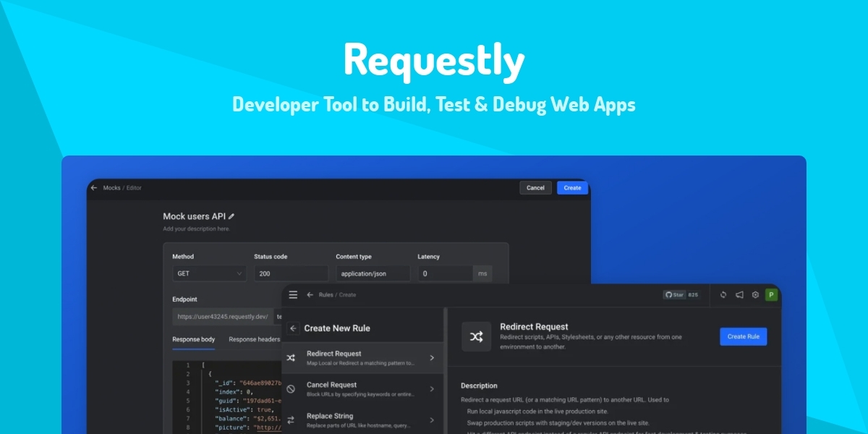Click Rules breadcrumb link
868x434 pixels.
(325, 294)
